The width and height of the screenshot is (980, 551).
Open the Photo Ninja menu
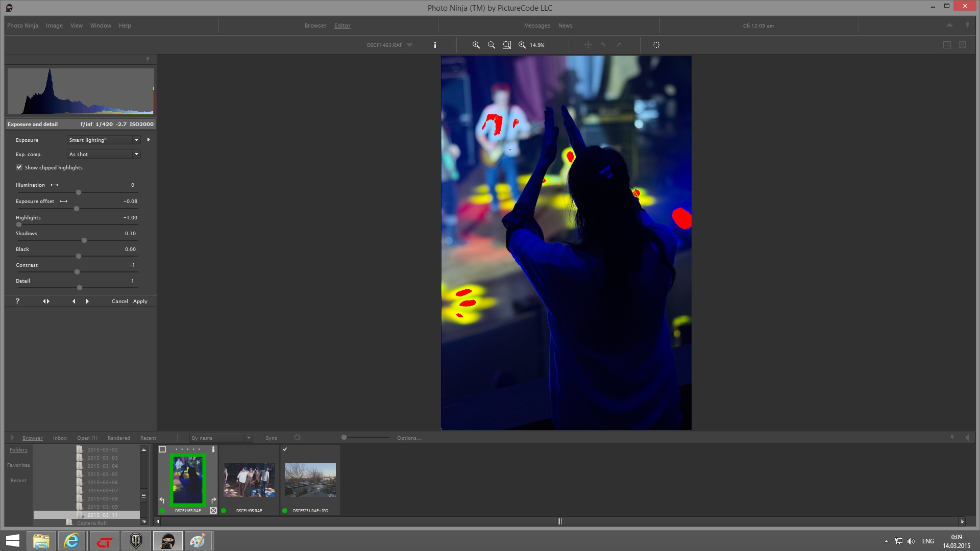[22, 26]
